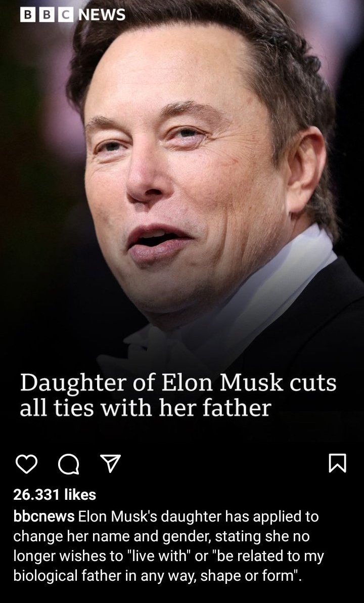
Task: Click the headline line "Daughter of Elon Musk cuts"
Action: click(x=178, y=383)
